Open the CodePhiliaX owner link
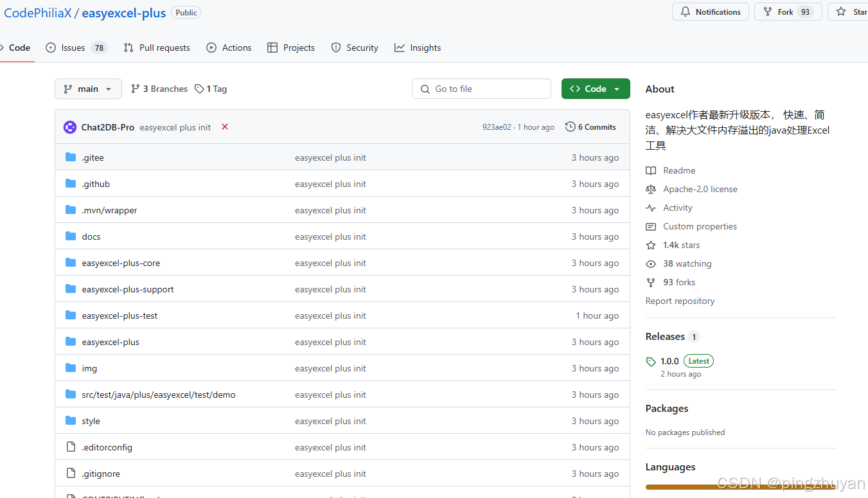The image size is (868, 498). click(x=37, y=13)
